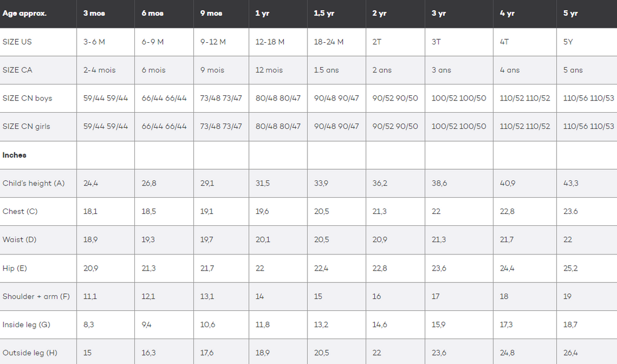Click the '12 mois' Canadian size cell

tap(269, 70)
